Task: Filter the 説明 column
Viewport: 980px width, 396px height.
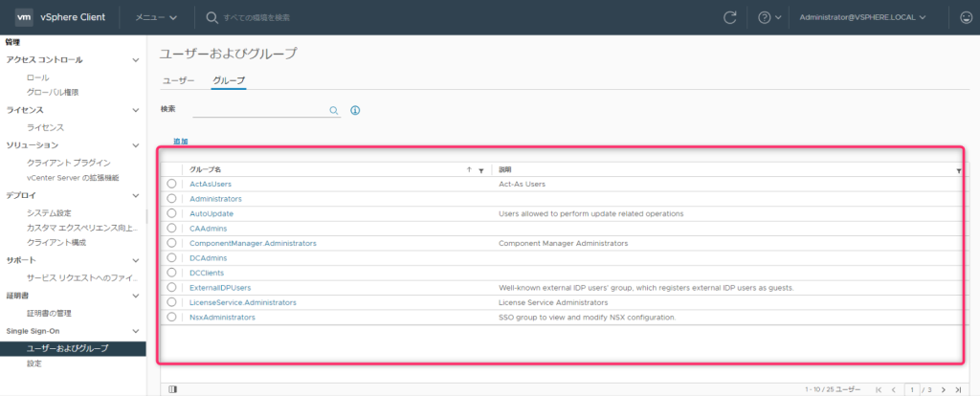Action: [958, 170]
